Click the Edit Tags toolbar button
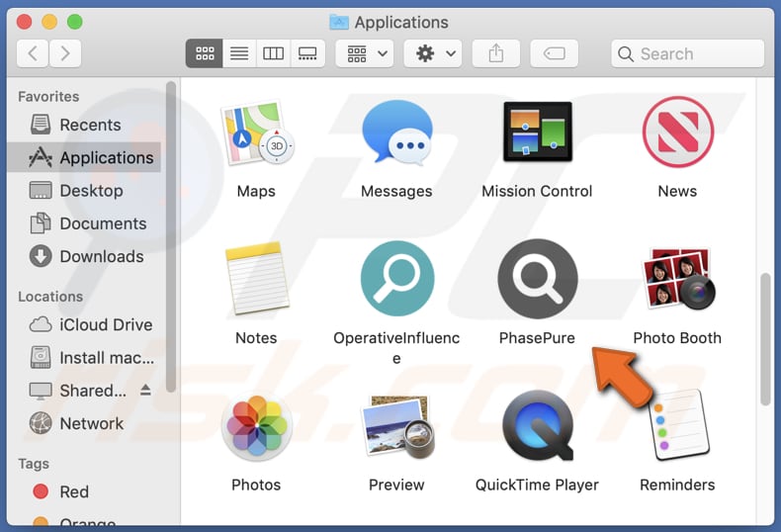 [554, 53]
